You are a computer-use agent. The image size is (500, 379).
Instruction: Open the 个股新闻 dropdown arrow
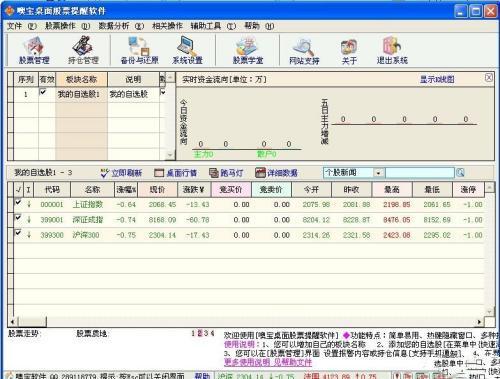378,173
